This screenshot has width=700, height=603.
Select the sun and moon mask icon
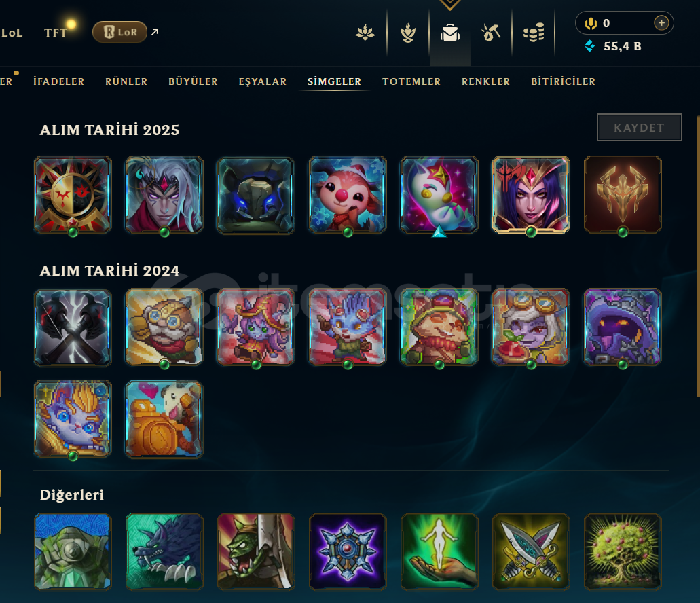[73, 194]
